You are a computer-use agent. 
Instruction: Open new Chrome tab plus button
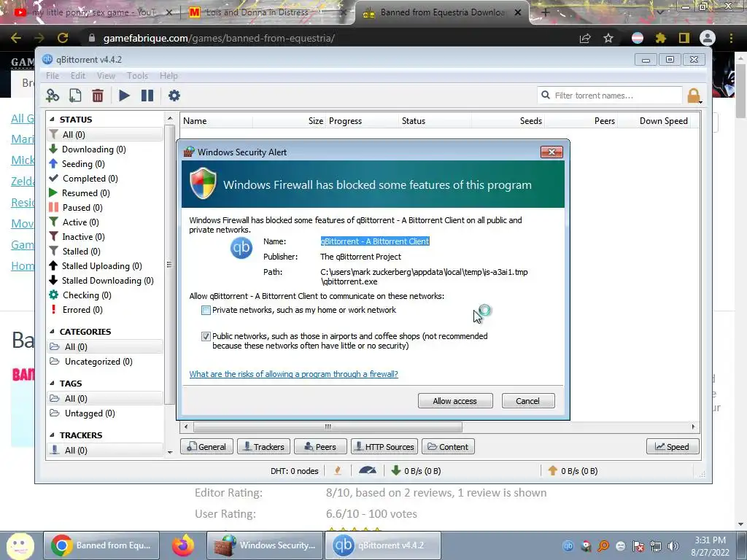(x=546, y=12)
